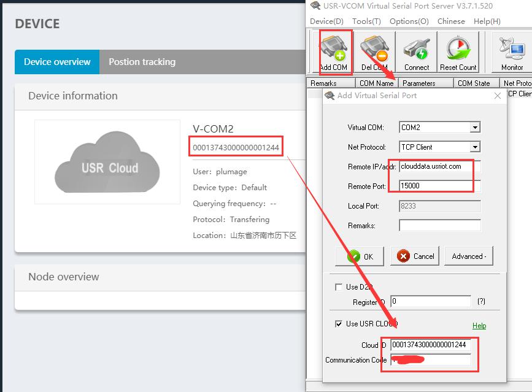Click the Cloud ID input field
Screen dimensions: 532x392
(x=431, y=345)
